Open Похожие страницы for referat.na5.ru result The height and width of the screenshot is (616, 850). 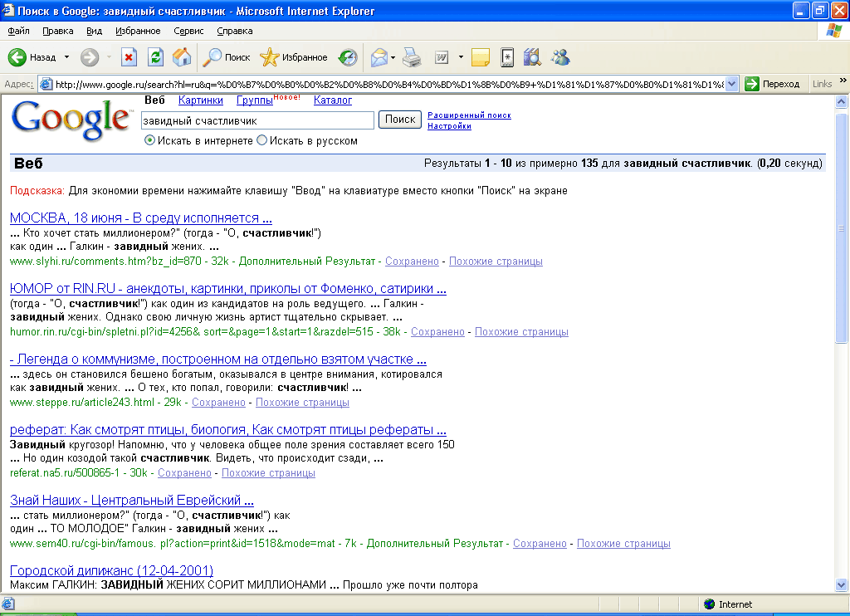[268, 473]
